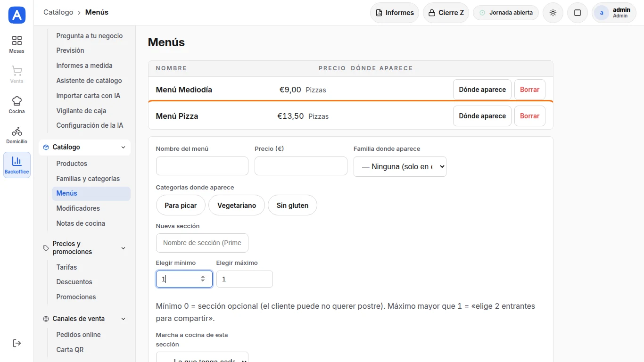Open Informes reports button

(x=395, y=13)
